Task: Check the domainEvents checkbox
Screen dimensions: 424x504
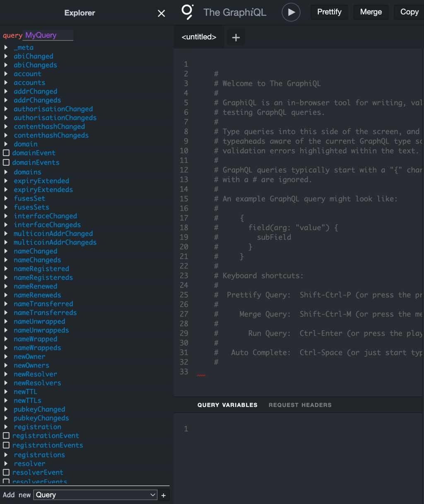Action: (6, 162)
